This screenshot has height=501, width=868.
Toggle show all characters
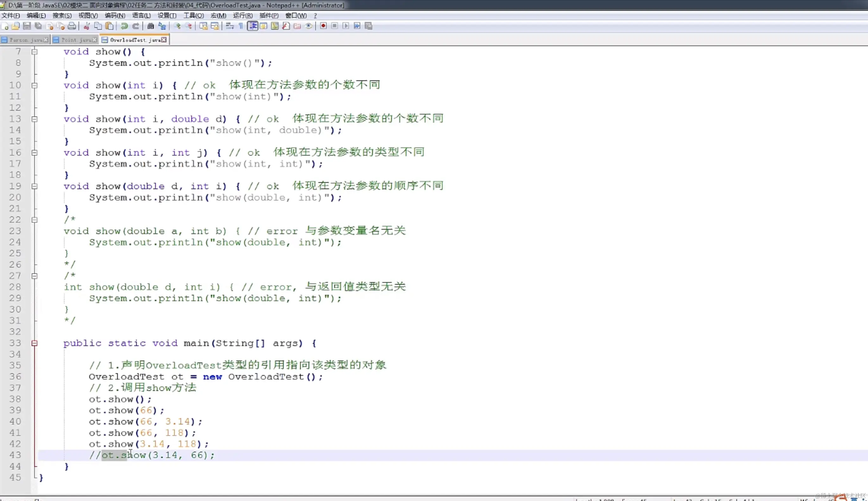click(241, 26)
